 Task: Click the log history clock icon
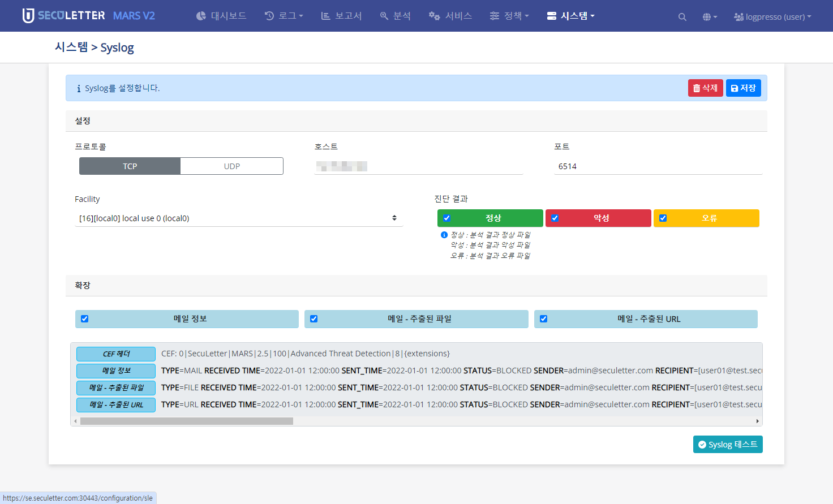tap(269, 16)
